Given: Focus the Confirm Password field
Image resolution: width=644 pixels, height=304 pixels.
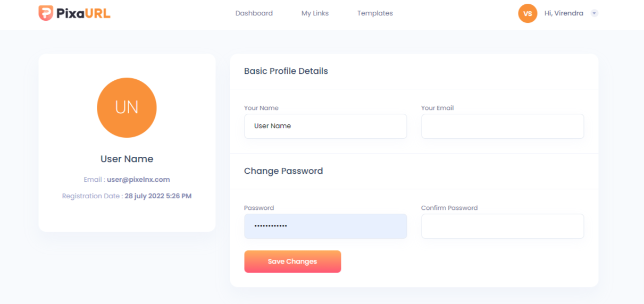Looking at the screenshot, I should (503, 226).
